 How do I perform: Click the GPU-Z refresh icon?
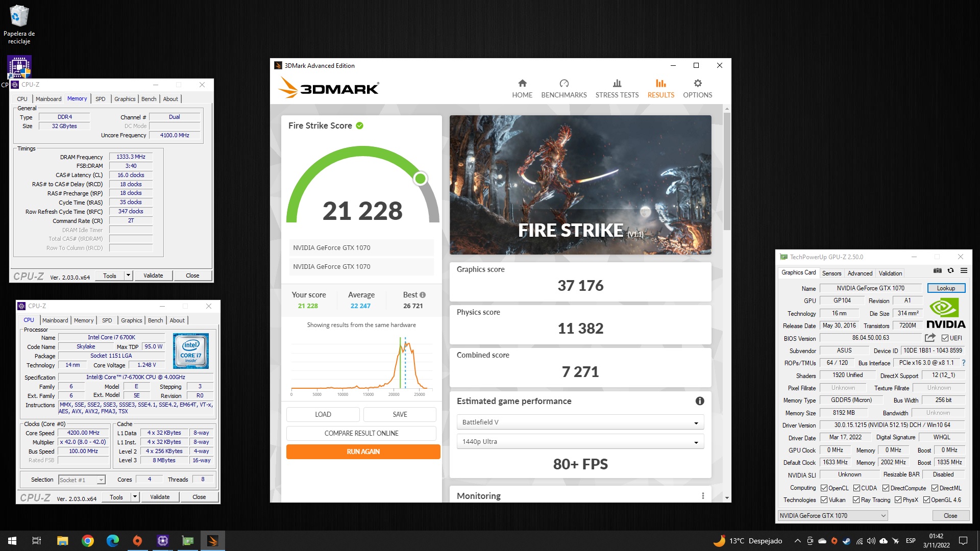pos(950,270)
